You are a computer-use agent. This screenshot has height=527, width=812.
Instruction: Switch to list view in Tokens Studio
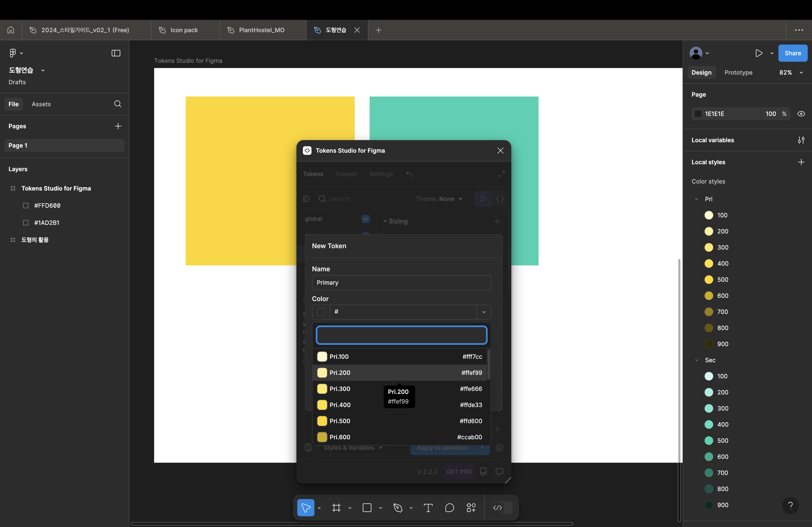point(483,199)
